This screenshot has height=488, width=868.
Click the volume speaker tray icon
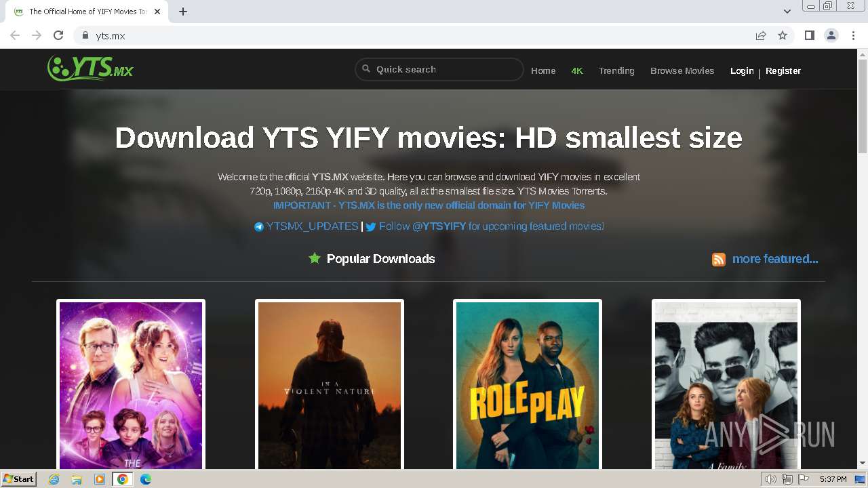[771, 479]
